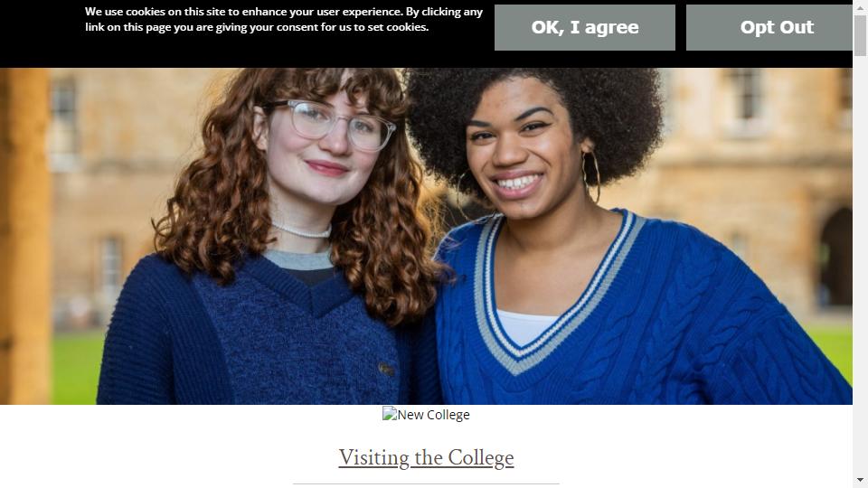
Task: Click the face of student wearing glasses
Action: pyautogui.click(x=326, y=146)
